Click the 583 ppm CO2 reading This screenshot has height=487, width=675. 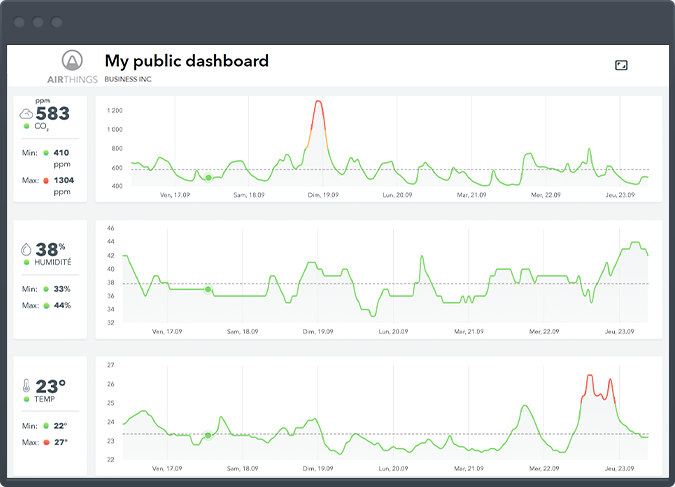coord(53,114)
